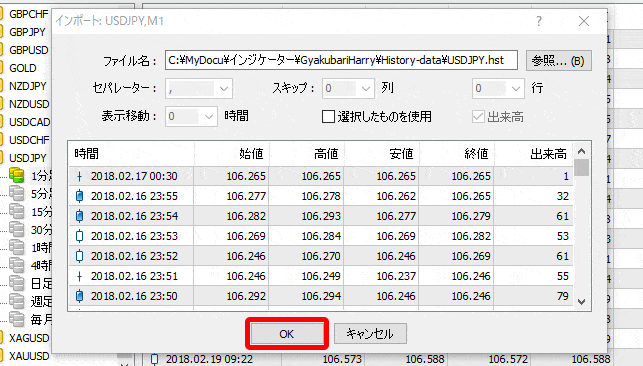Click 日足 timeframe database icon
Viewport: 643px width, 366px height.
pos(17,283)
